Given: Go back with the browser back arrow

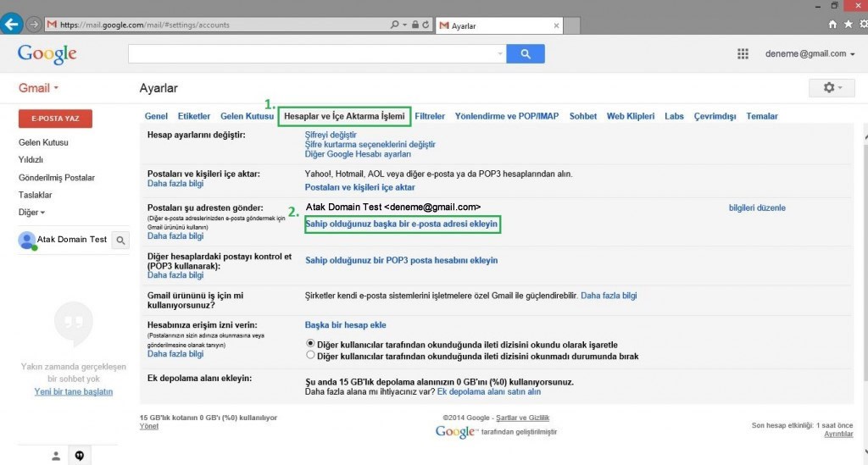Looking at the screenshot, I should pos(11,25).
